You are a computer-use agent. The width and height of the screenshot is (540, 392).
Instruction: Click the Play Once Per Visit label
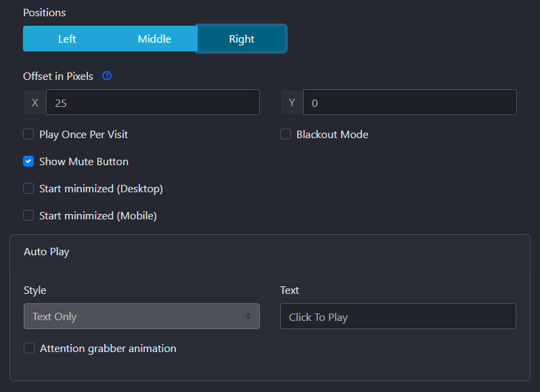tap(83, 134)
